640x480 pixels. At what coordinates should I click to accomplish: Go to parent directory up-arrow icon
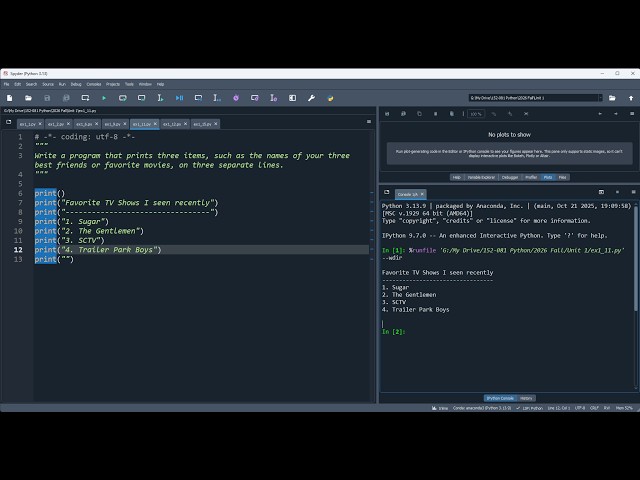pos(631,98)
